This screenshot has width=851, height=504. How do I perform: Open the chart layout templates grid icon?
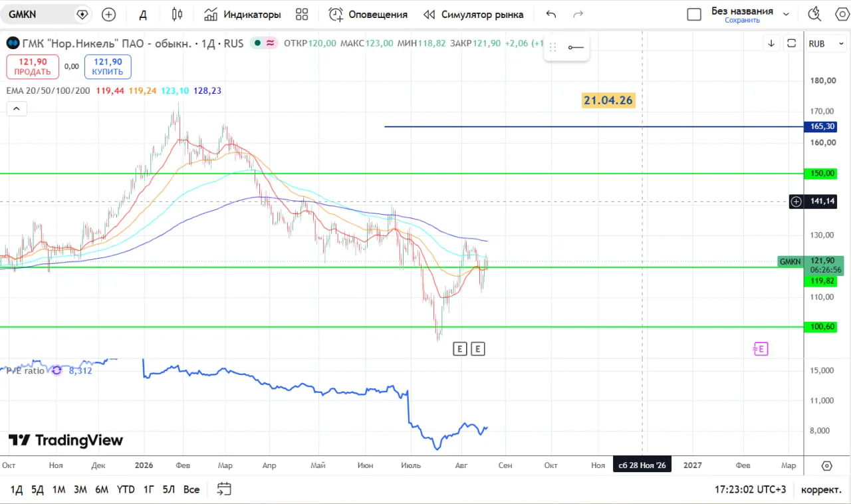[302, 14]
